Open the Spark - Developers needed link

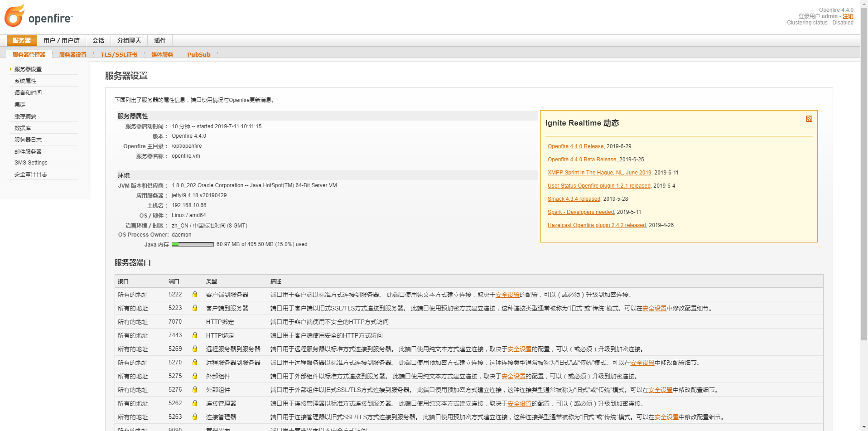click(x=581, y=212)
